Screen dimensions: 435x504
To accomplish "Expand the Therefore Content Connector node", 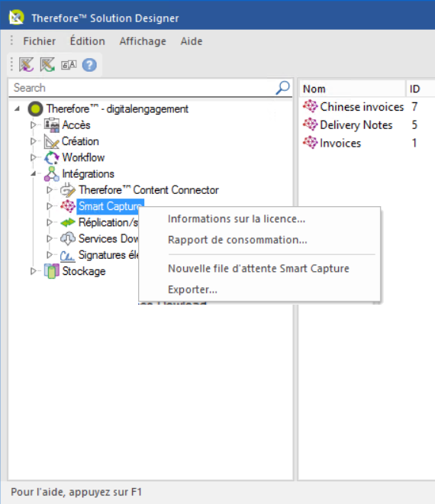I will click(50, 190).
